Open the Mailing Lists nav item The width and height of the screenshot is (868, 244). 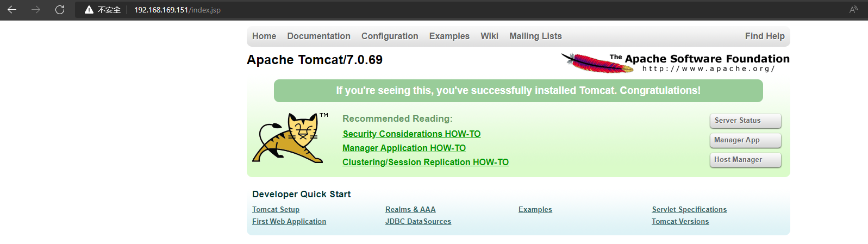point(535,36)
